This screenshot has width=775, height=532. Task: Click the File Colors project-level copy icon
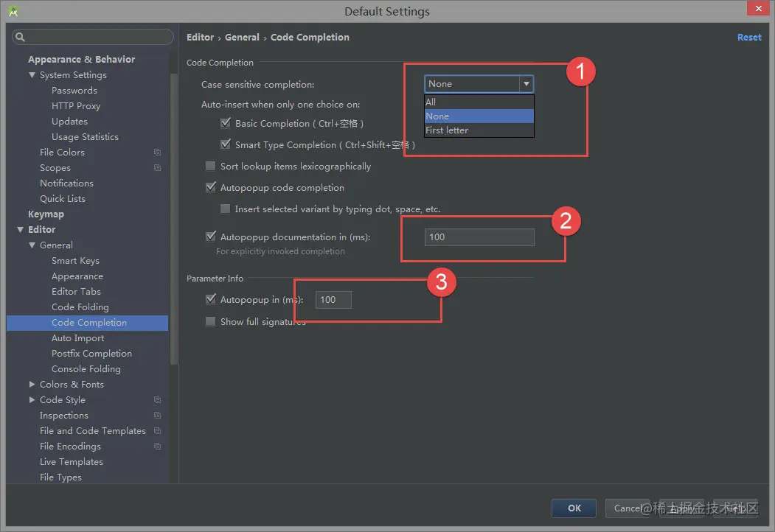pos(157,152)
